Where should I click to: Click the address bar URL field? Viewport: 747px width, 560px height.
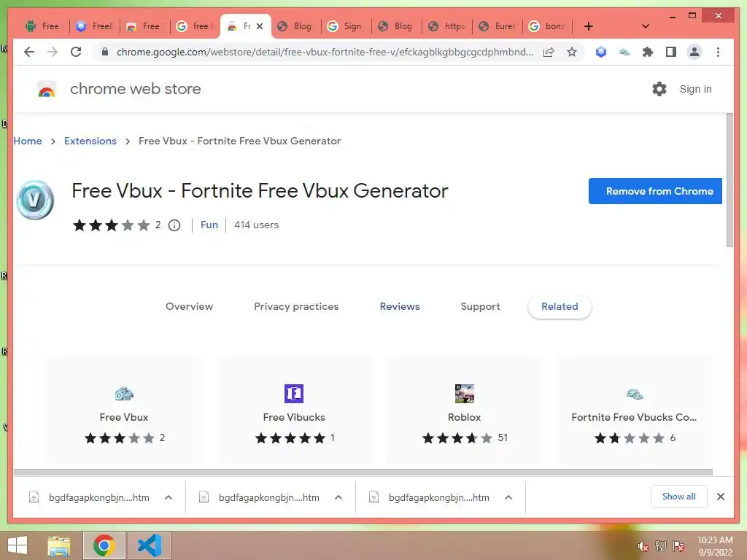325,52
